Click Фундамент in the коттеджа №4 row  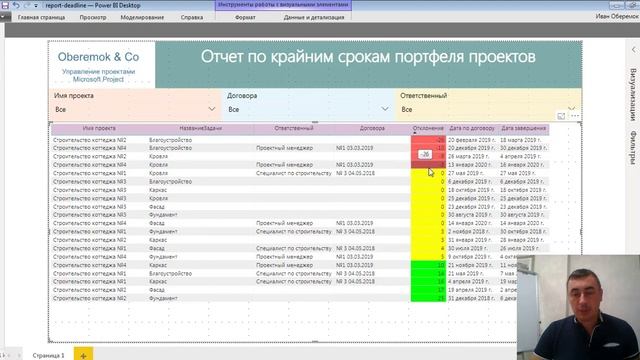(x=163, y=257)
